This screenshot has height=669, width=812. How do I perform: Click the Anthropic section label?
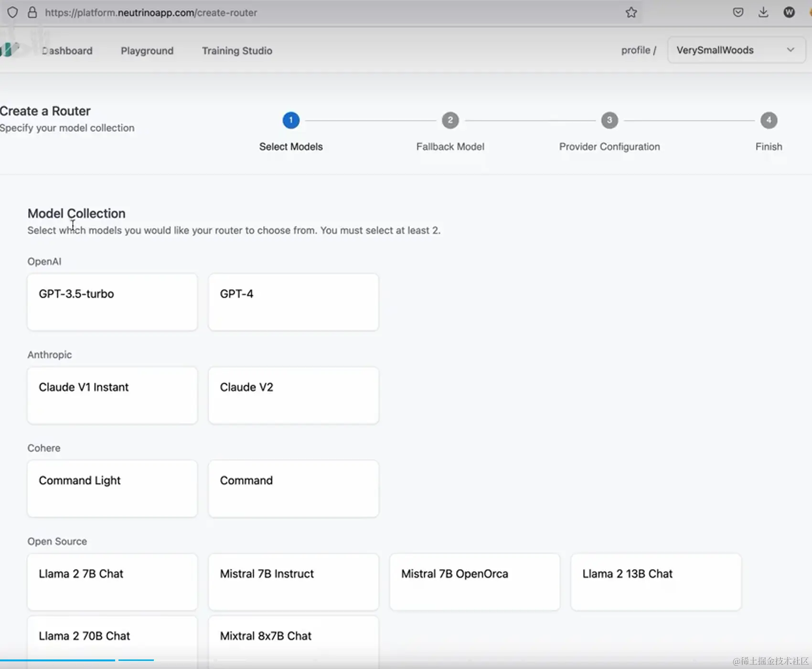tap(50, 355)
